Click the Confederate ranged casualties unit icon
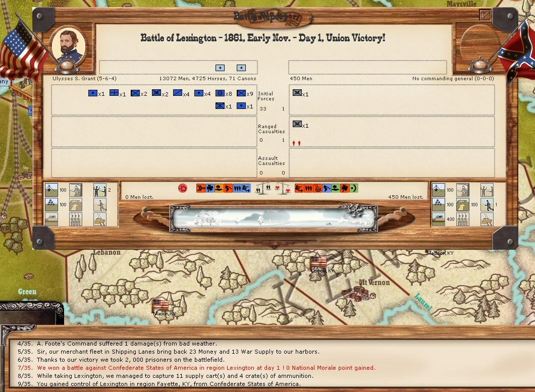This screenshot has width=535, height=392. click(x=297, y=124)
